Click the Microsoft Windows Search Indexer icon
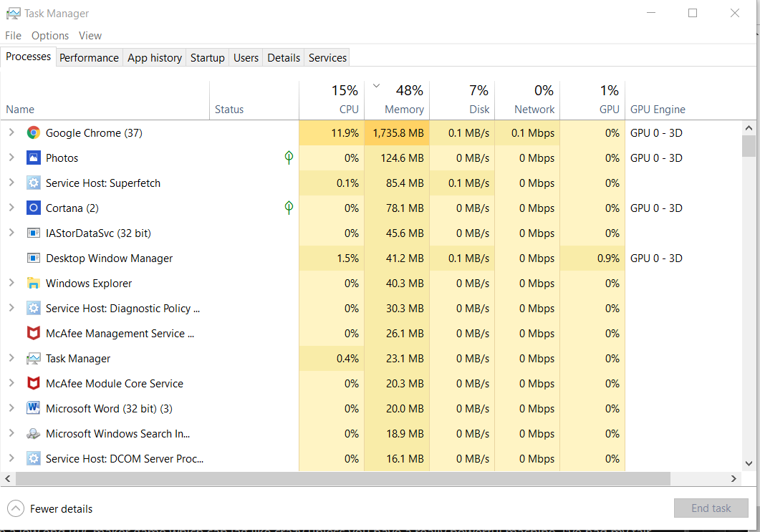The width and height of the screenshot is (760, 532). (34, 434)
